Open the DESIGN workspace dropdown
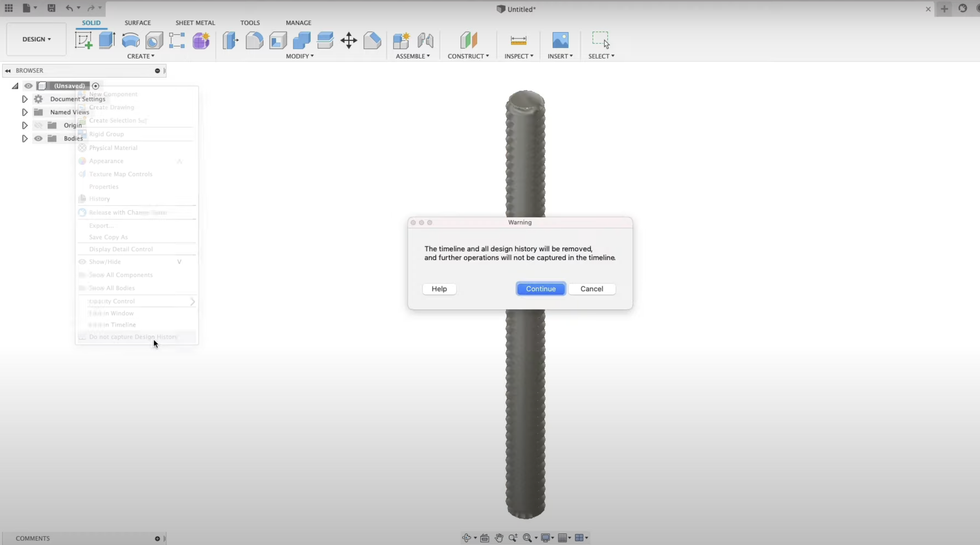Screen dimensions: 980x545 (x=37, y=39)
